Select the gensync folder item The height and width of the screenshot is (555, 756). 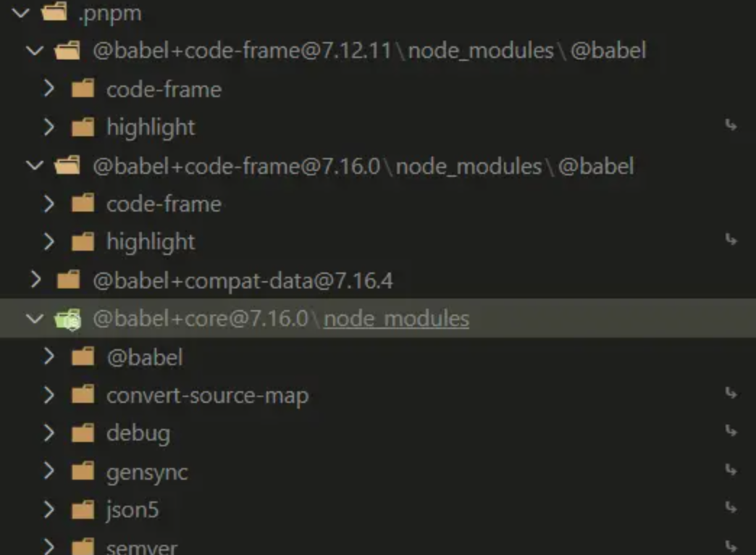pyautogui.click(x=378, y=472)
